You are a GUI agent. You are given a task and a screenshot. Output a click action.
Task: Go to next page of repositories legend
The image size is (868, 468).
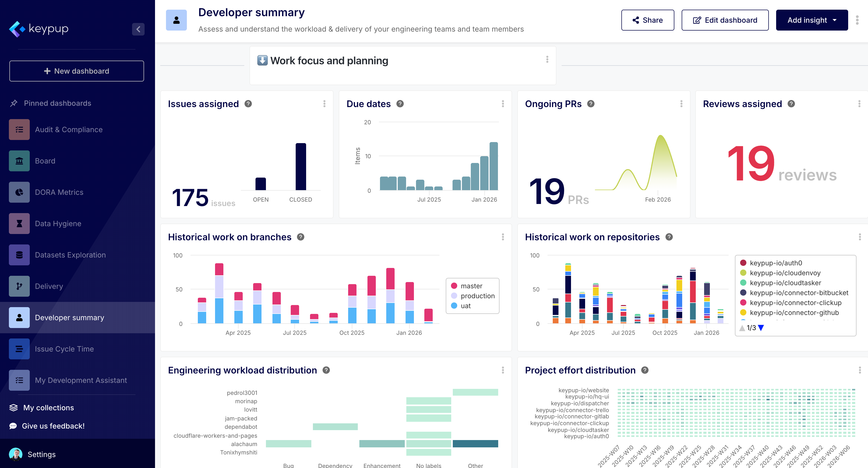(761, 328)
